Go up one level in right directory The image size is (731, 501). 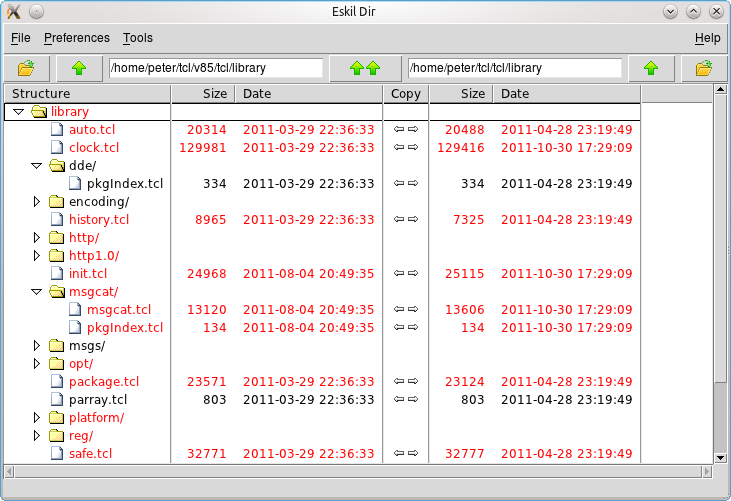coord(651,68)
